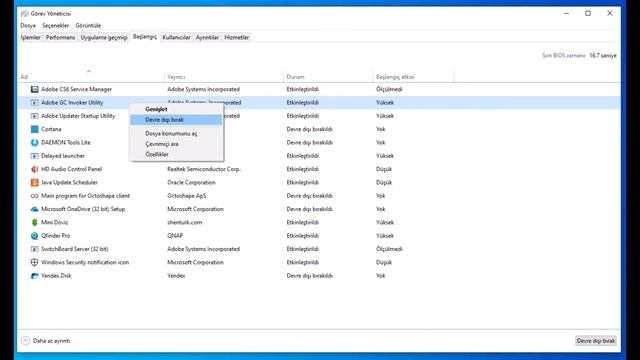Select the Yandex.Disk entry name
640x360 pixels.
point(56,276)
